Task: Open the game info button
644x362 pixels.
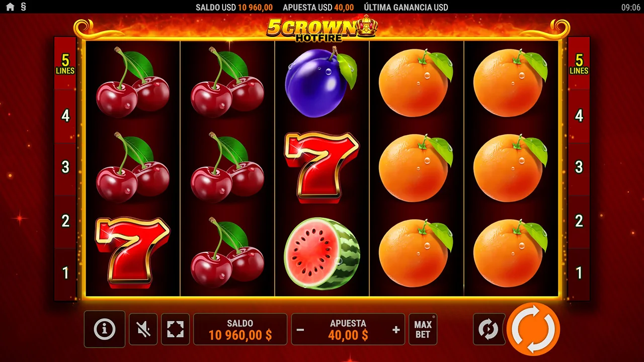Action: 105,329
